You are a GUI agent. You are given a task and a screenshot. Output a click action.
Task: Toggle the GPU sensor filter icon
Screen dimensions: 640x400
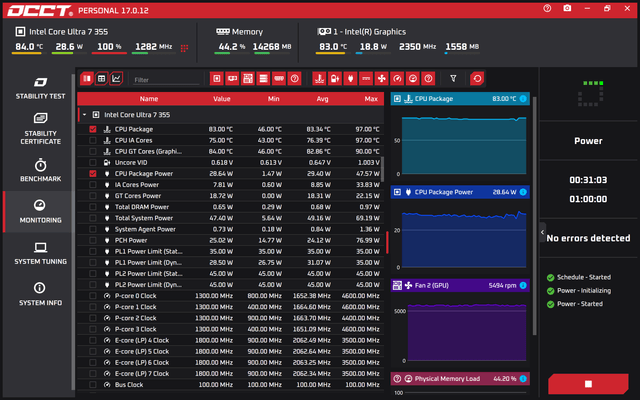click(232, 78)
